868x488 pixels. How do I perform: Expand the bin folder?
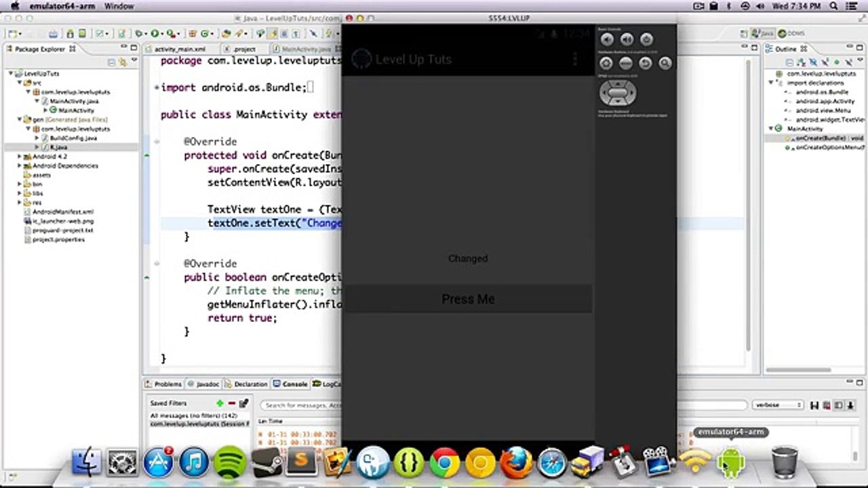click(20, 184)
